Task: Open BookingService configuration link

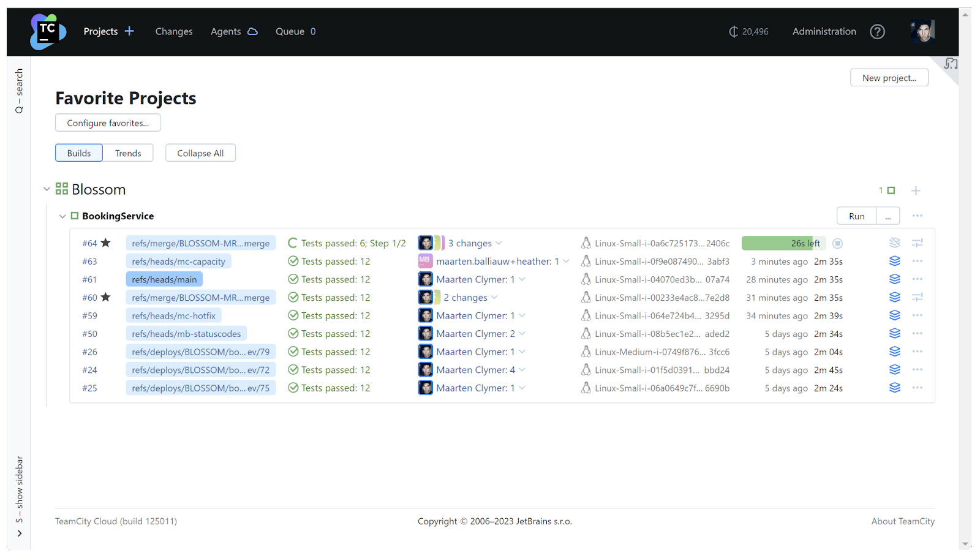Action: (118, 216)
